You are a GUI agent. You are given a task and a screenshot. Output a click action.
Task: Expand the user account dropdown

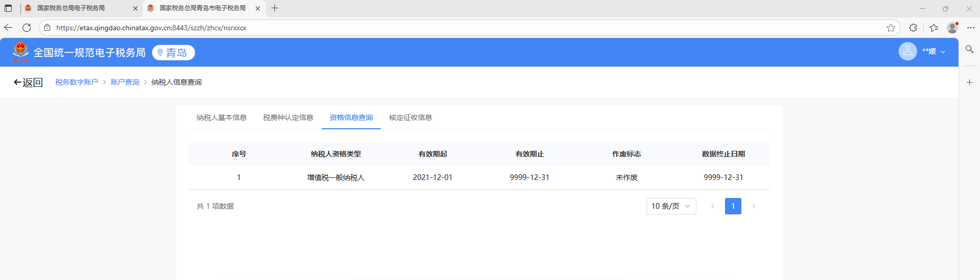click(x=933, y=52)
